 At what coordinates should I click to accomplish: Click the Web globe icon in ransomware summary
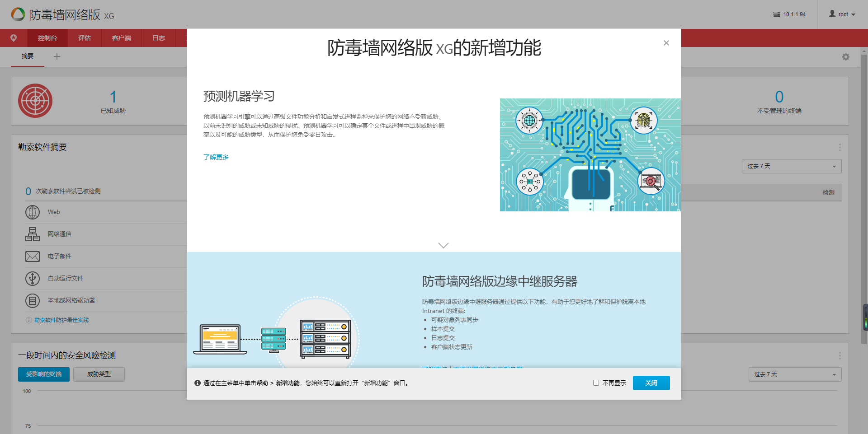point(32,212)
